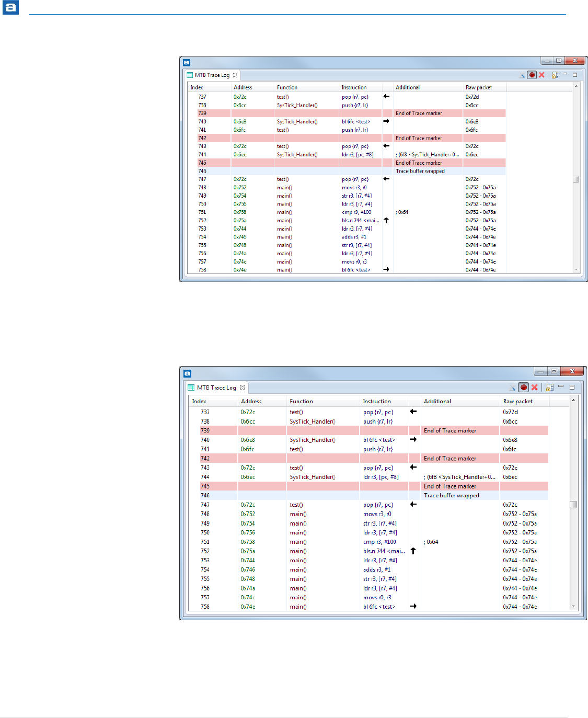588x718 pixels.
Task: Click address 0x6cc in upper window
Action: pyautogui.click(x=240, y=105)
